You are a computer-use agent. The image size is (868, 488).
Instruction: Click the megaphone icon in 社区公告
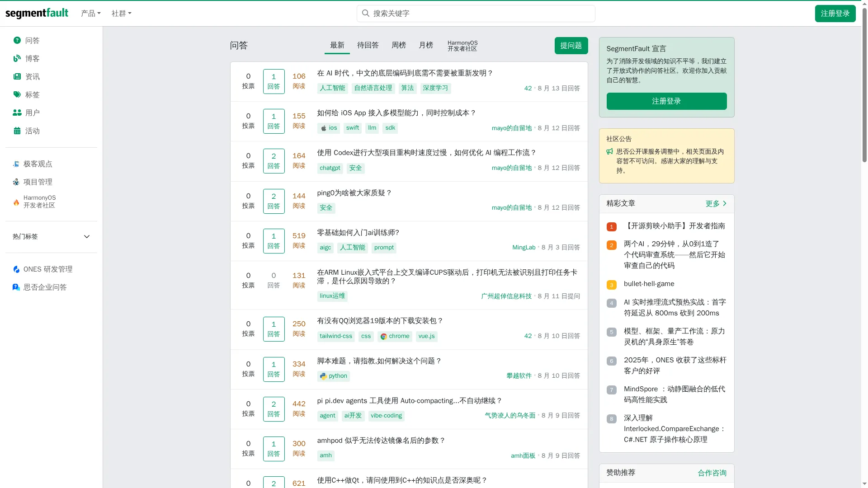tap(610, 152)
